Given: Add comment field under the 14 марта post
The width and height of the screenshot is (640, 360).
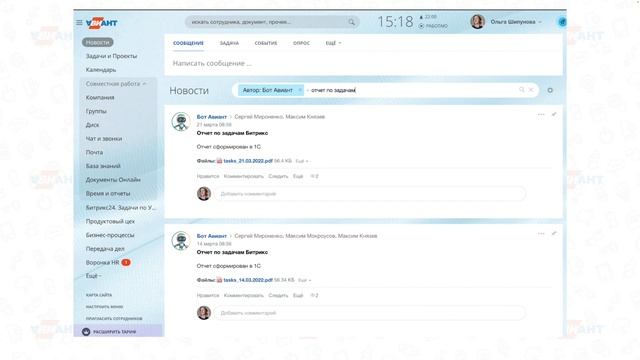Looking at the screenshot, I should click(370, 313).
